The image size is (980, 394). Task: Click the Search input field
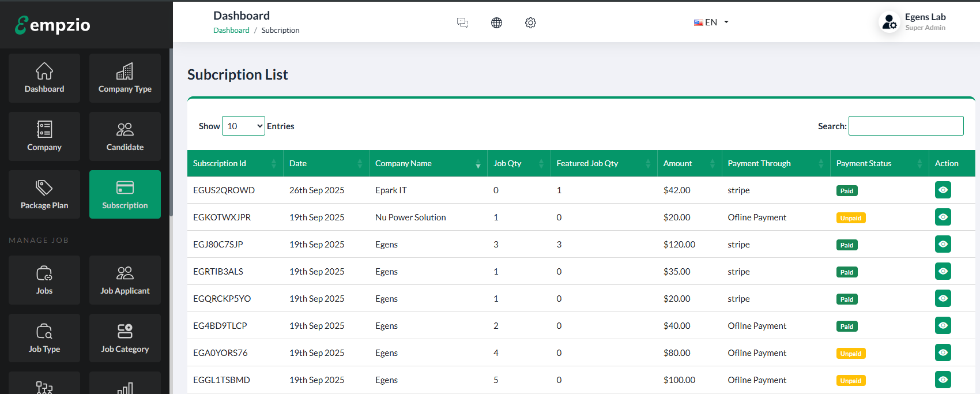(x=906, y=126)
